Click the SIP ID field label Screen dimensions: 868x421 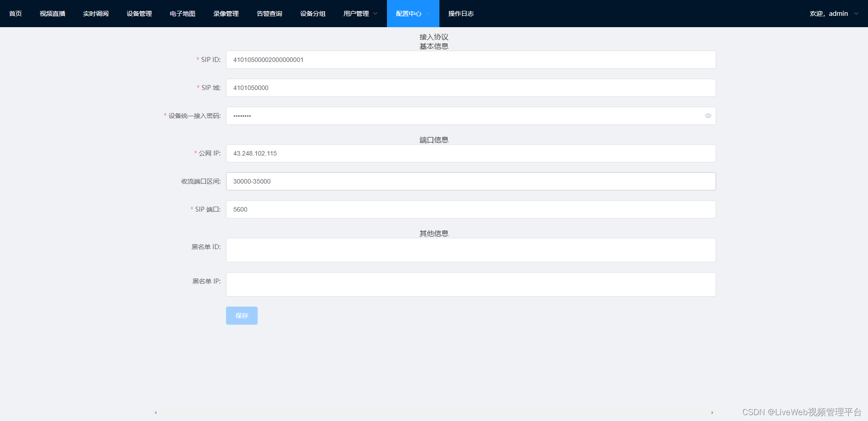click(211, 60)
